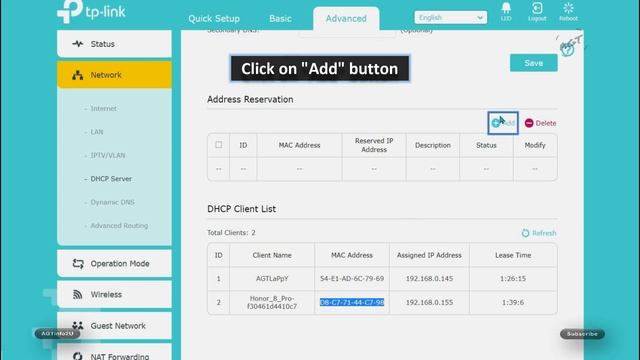Open Operation Mode in sidebar
Screen dimensions: 640x360
[114, 263]
